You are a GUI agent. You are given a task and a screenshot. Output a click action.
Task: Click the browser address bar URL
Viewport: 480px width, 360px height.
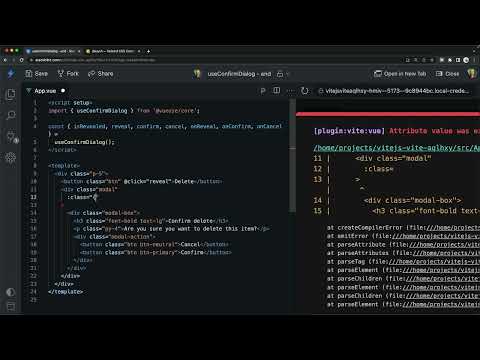(x=95, y=60)
